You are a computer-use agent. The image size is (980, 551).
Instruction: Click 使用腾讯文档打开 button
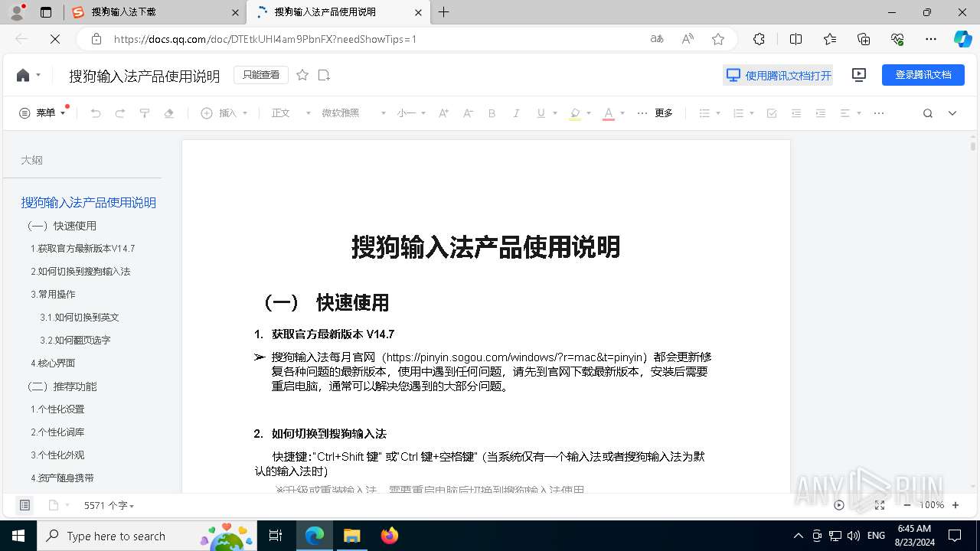click(x=778, y=75)
